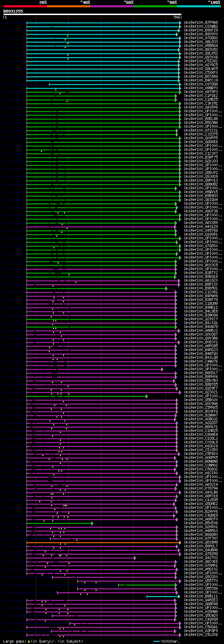Select the UniRef100_Q4Z702 label
The height and width of the screenshot is (644, 224).
[x=201, y=558]
